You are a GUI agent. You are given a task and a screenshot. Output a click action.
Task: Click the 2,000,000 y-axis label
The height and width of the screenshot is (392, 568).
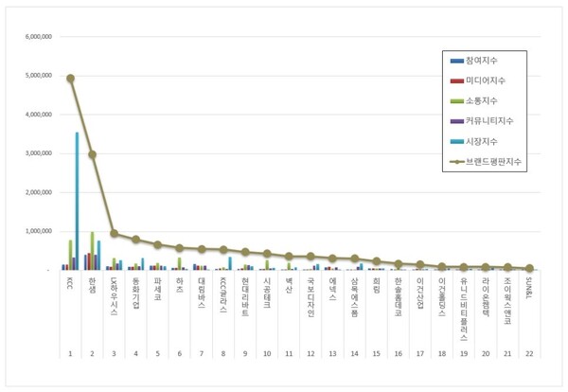pyautogui.click(x=39, y=192)
